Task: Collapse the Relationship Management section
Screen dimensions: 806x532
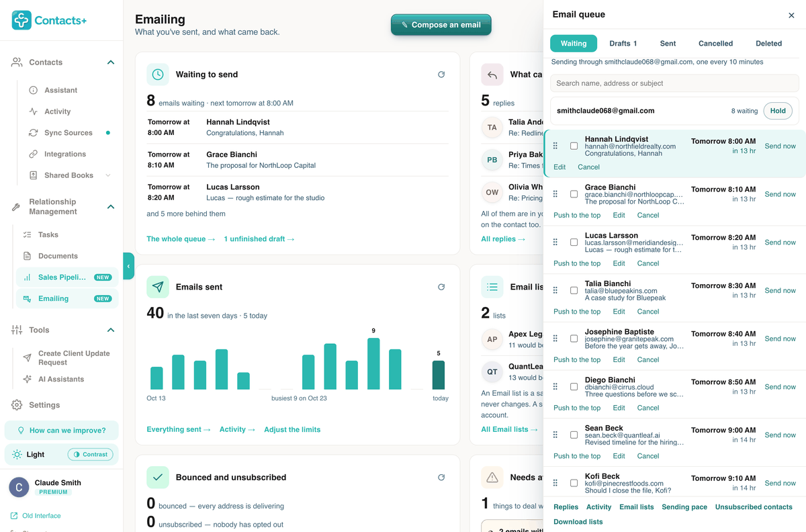Action: coord(111,207)
